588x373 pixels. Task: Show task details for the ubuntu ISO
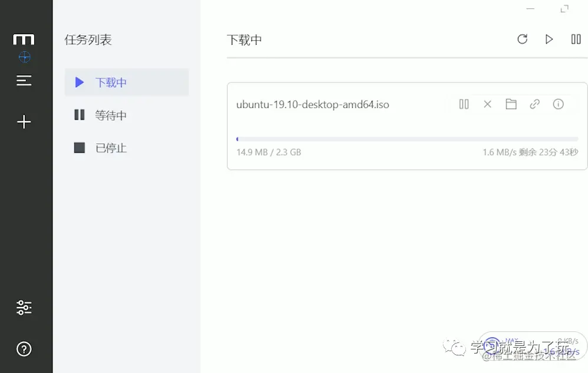558,104
